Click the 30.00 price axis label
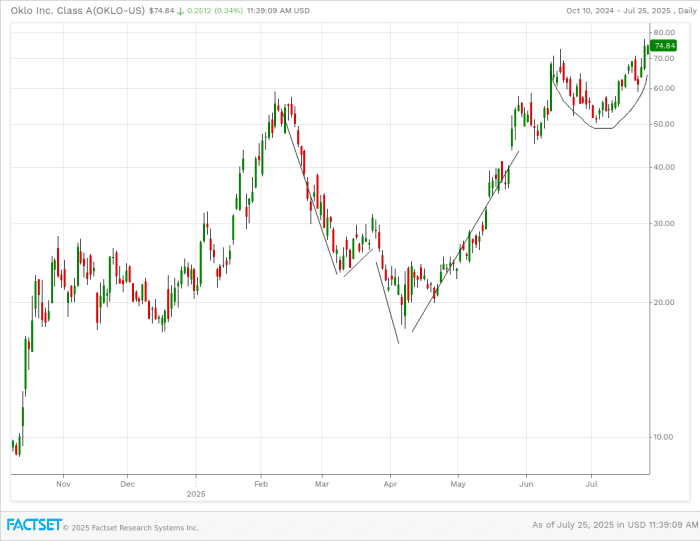This screenshot has height=541, width=700. [664, 224]
